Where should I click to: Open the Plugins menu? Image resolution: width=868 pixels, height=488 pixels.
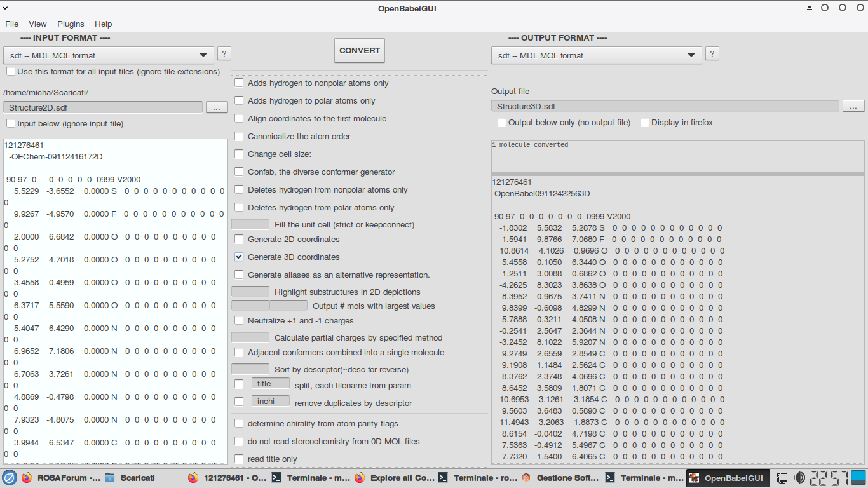point(71,24)
